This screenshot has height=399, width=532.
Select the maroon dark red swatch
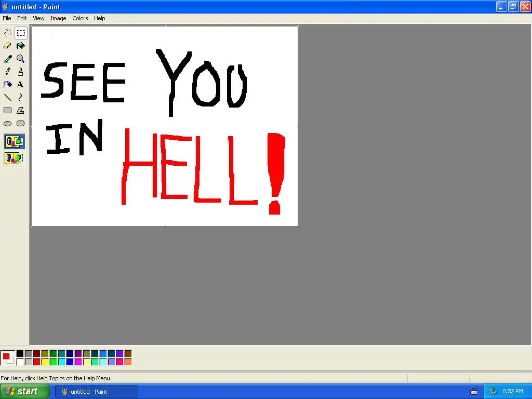37,354
